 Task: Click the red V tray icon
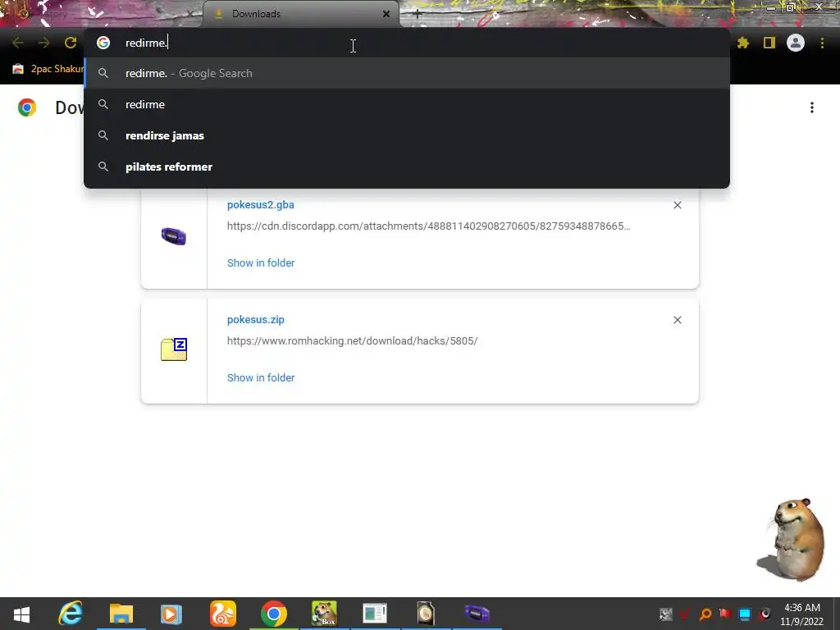tap(684, 614)
